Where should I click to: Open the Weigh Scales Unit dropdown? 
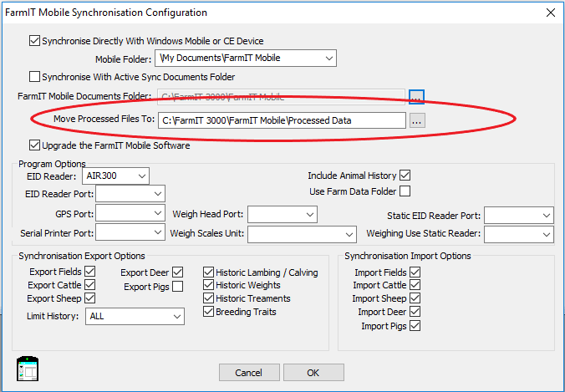pos(302,234)
